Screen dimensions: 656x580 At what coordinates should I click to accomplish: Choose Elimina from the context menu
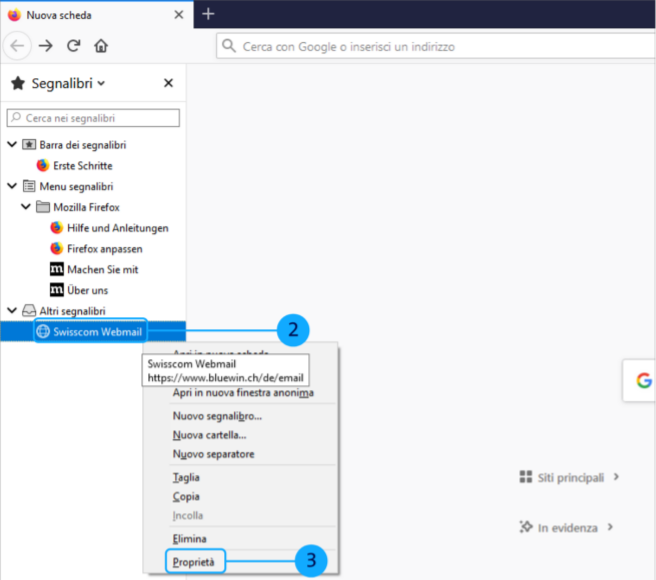coord(189,539)
